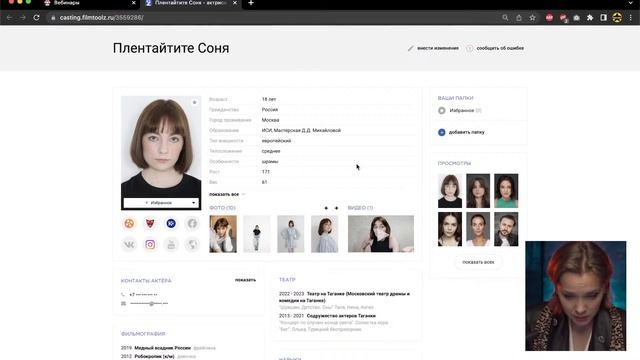Click the city value 'Москва'
This screenshot has width=640, height=360.
tap(270, 120)
